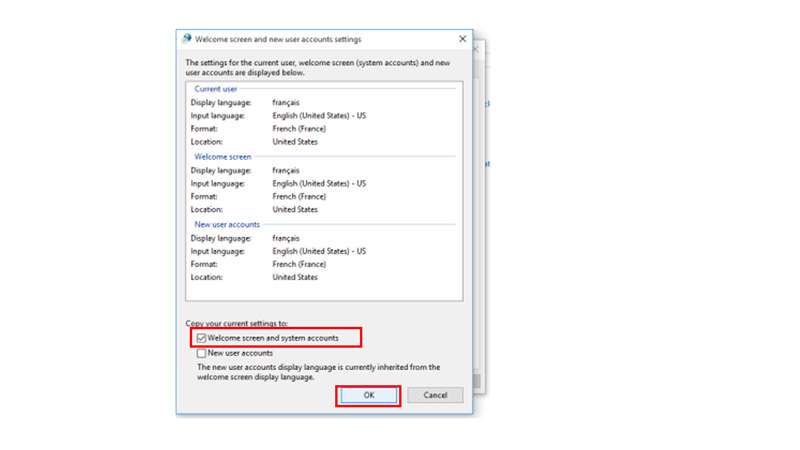Close the Welcome screen settings dialog
The image size is (800, 450).
coord(463,39)
